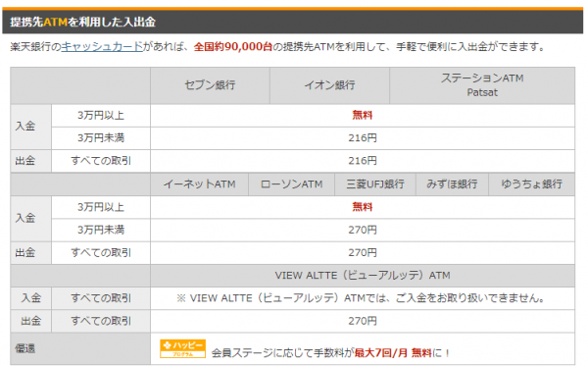Click the イーネットATM header cell
588x366 pixels.
pyautogui.click(x=200, y=184)
